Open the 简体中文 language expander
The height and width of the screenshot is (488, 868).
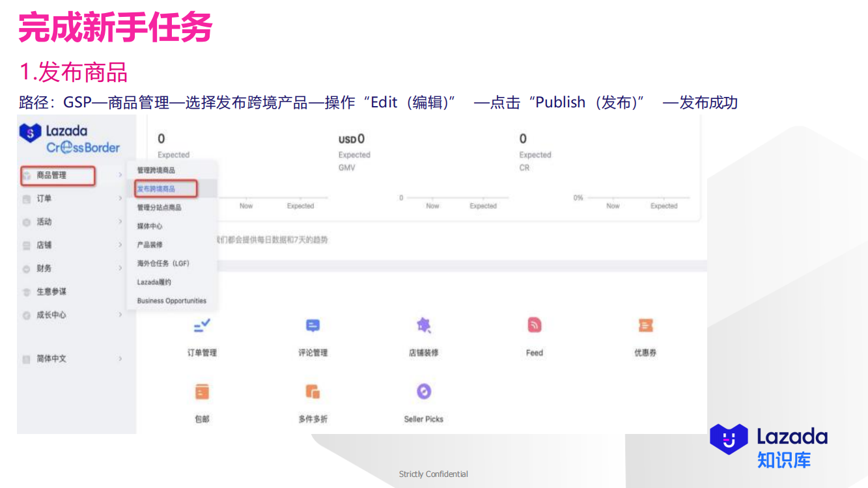[120, 359]
